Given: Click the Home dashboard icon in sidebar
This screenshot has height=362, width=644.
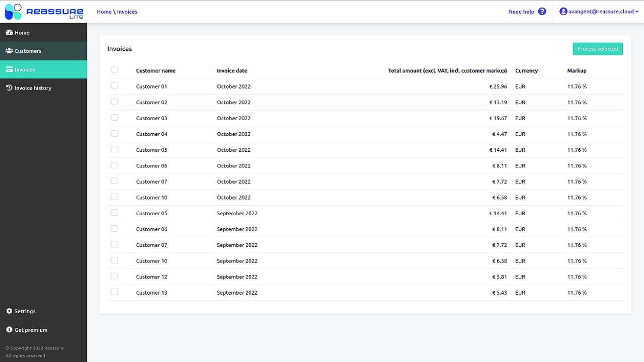Looking at the screenshot, I should point(9,33).
